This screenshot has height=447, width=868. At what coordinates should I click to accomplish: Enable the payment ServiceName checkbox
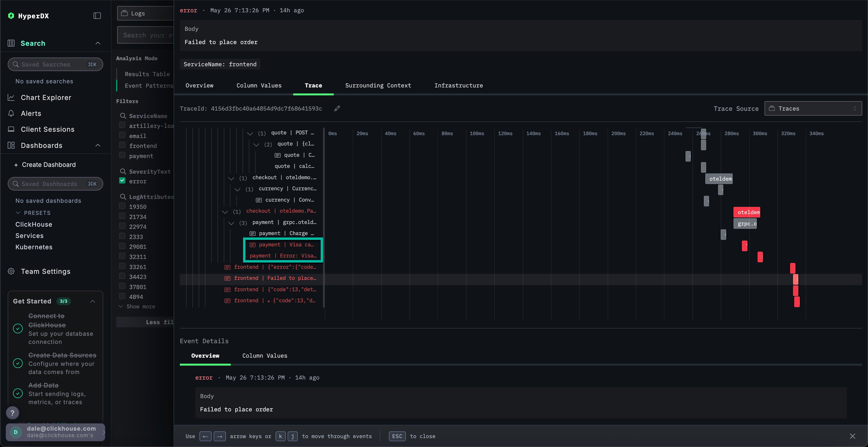122,156
